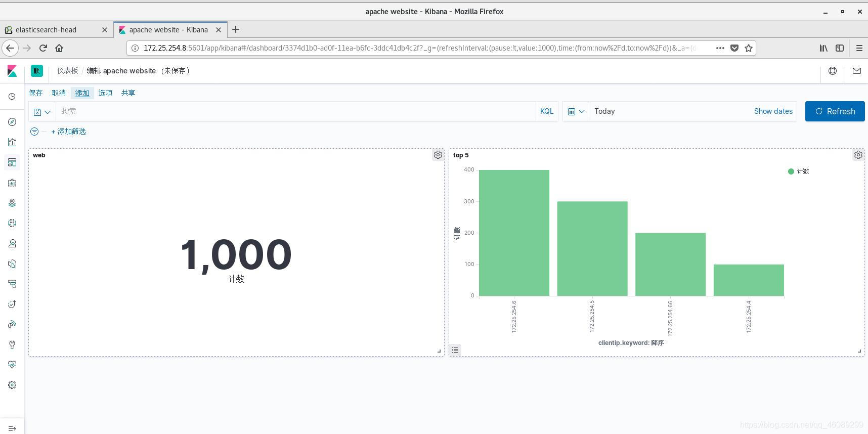The height and width of the screenshot is (434, 868).
Task: Switch query language via KQL button
Action: click(x=547, y=111)
